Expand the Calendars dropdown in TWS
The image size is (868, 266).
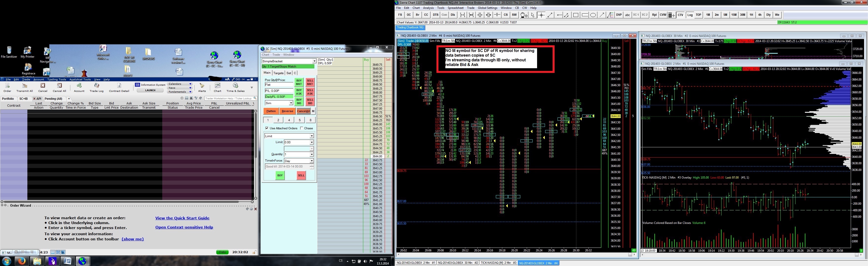pyautogui.click(x=190, y=84)
